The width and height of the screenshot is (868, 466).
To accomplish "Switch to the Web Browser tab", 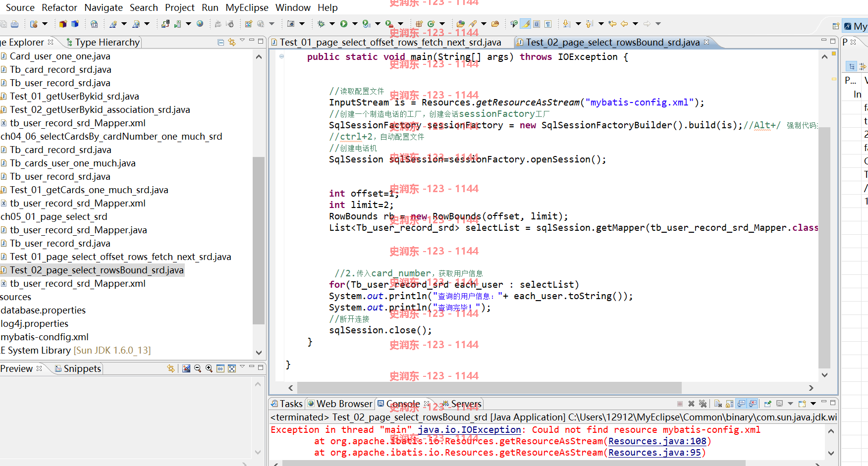I will (340, 404).
